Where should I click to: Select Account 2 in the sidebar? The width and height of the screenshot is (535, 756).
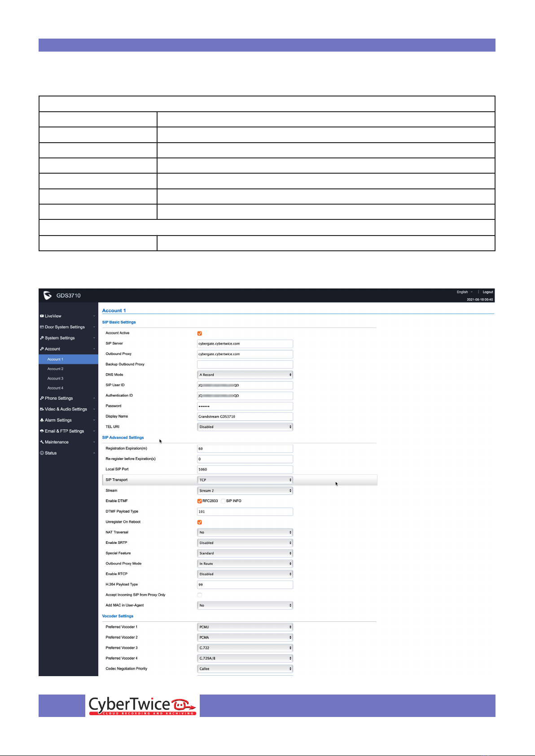56,369
